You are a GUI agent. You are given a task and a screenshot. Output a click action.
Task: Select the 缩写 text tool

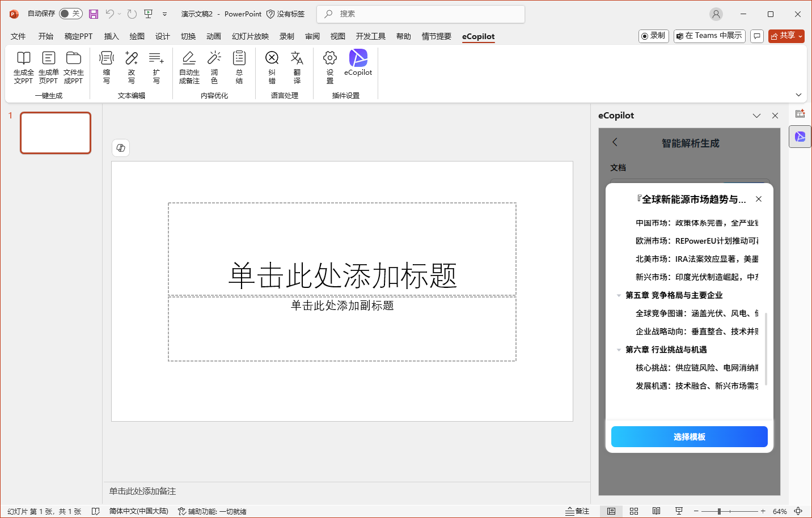(x=106, y=58)
